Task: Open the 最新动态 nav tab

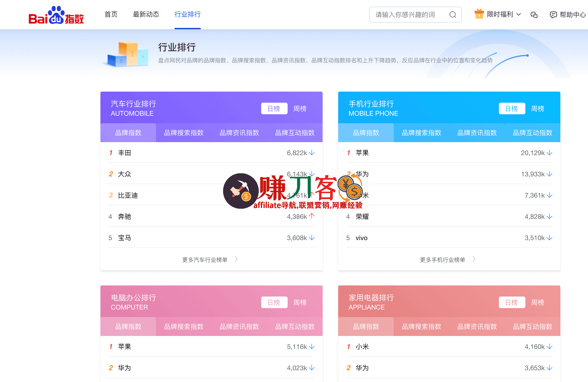Action: pyautogui.click(x=146, y=14)
